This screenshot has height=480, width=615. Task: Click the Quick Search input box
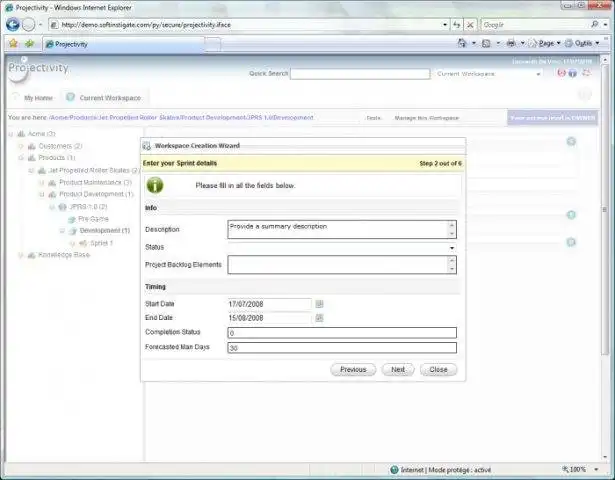coord(360,74)
